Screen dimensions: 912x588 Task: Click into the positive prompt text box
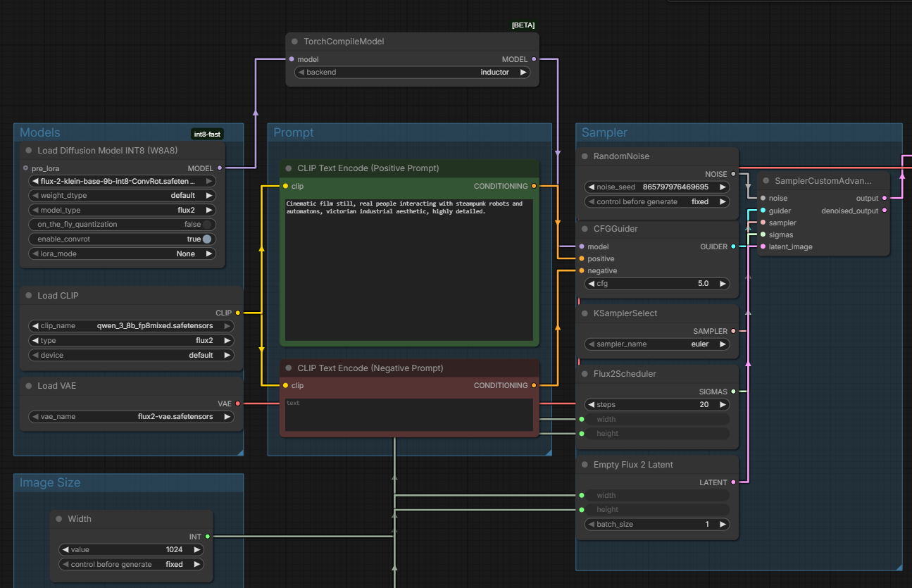point(409,270)
